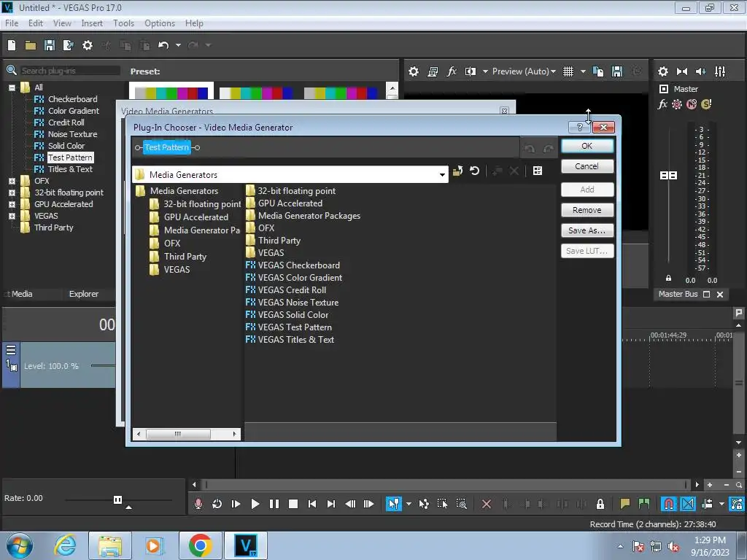Select Titles & Text in left tree

(70, 169)
